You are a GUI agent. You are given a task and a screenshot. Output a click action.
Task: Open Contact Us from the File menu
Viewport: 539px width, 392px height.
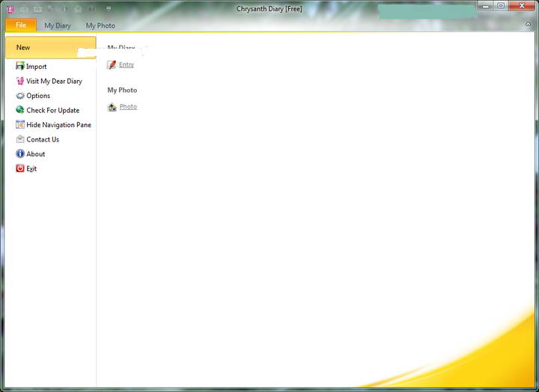click(37, 139)
